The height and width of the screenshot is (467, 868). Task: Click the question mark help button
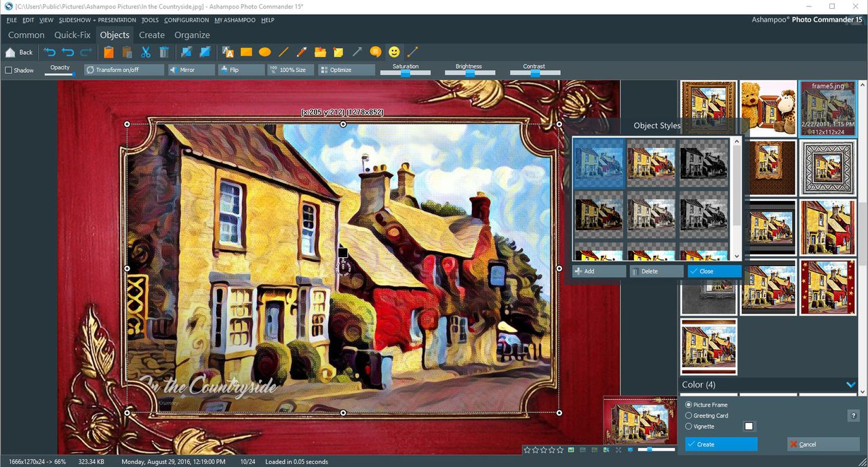click(854, 415)
